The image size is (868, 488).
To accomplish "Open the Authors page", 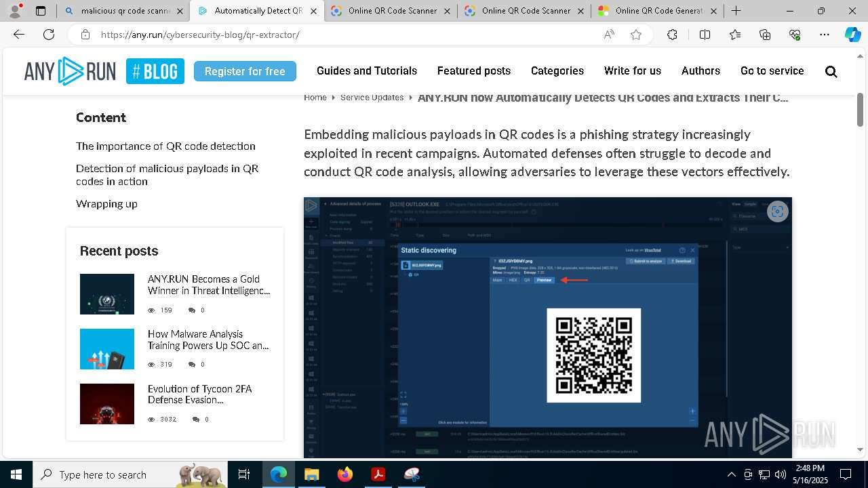I will pos(701,71).
